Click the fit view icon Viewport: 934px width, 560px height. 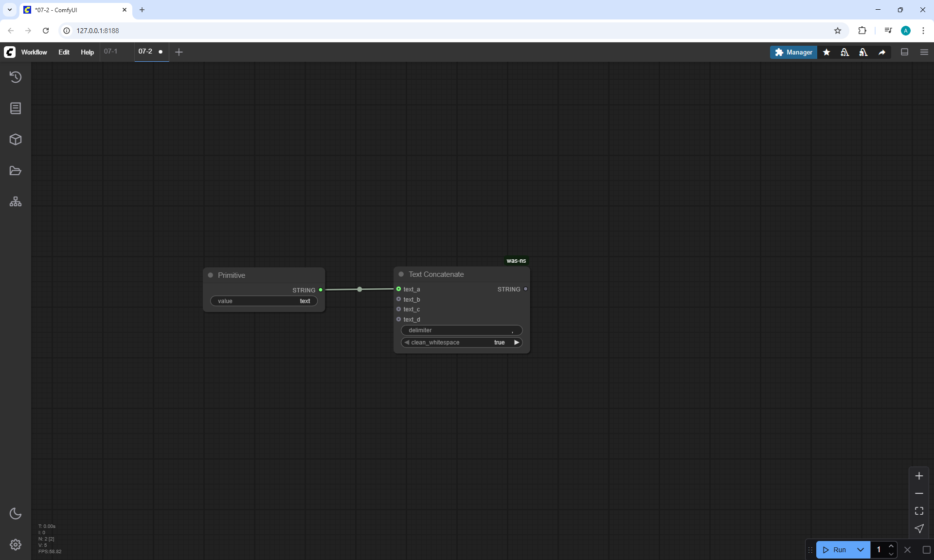pos(919,511)
